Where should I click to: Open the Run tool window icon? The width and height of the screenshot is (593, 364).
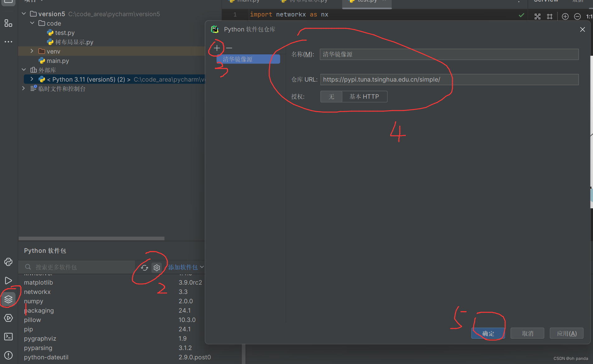click(x=8, y=281)
